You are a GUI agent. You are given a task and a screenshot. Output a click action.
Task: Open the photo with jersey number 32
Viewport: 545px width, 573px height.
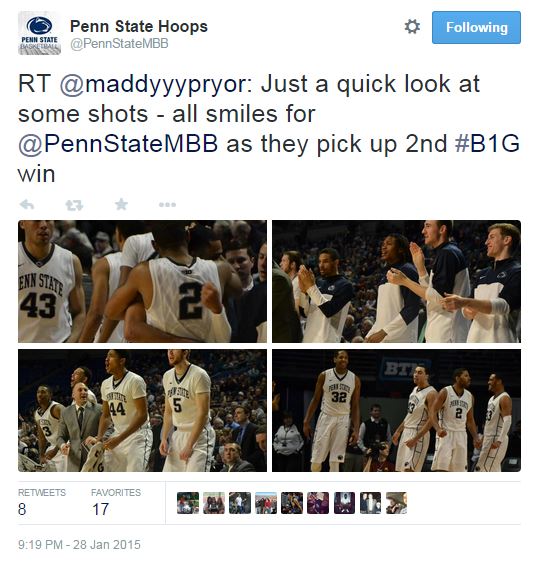coord(396,410)
